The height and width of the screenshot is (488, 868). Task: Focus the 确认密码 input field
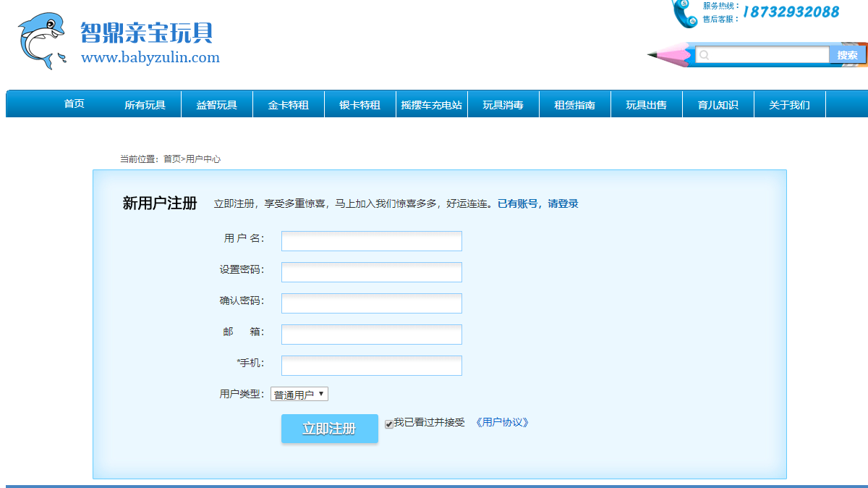(x=372, y=303)
